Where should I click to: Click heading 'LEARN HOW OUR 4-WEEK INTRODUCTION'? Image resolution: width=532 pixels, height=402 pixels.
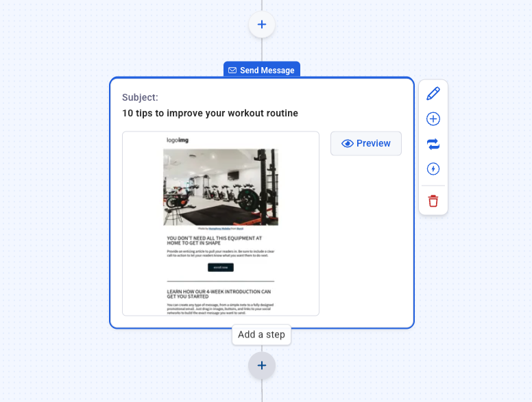219,294
